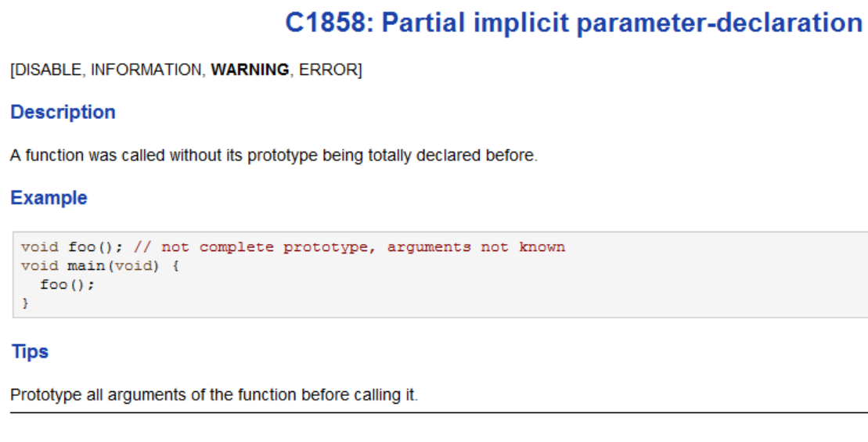Click the Tips section heading
868x442 pixels.
click(x=30, y=351)
